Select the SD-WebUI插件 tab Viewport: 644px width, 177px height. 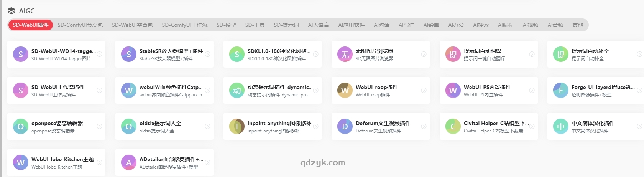tap(31, 25)
